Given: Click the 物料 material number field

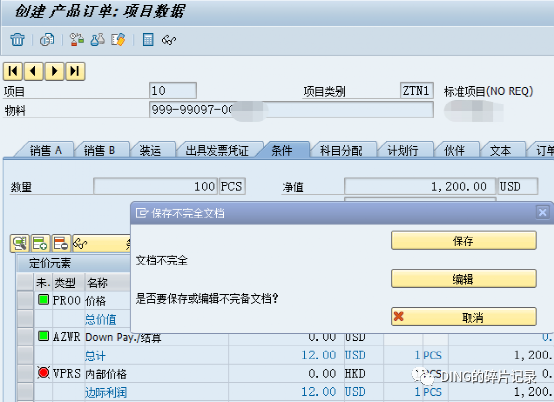Looking at the screenshot, I should pos(291,110).
